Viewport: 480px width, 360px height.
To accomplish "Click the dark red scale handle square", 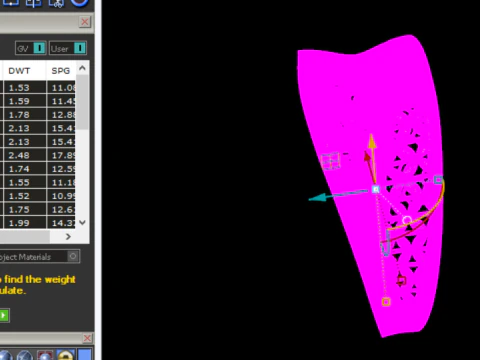I will pos(402,281).
